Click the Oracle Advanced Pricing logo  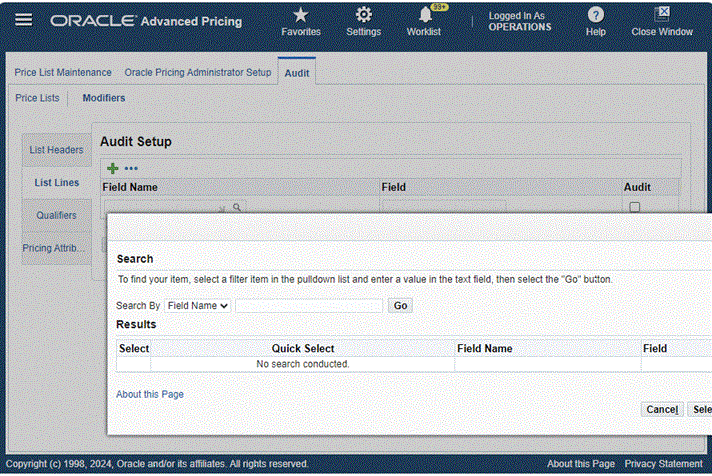tap(146, 21)
